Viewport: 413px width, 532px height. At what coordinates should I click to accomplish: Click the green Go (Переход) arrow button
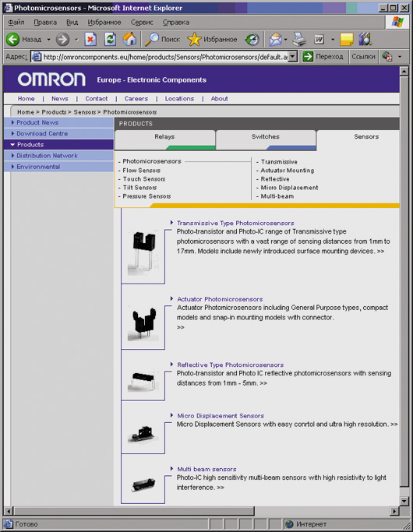click(308, 57)
